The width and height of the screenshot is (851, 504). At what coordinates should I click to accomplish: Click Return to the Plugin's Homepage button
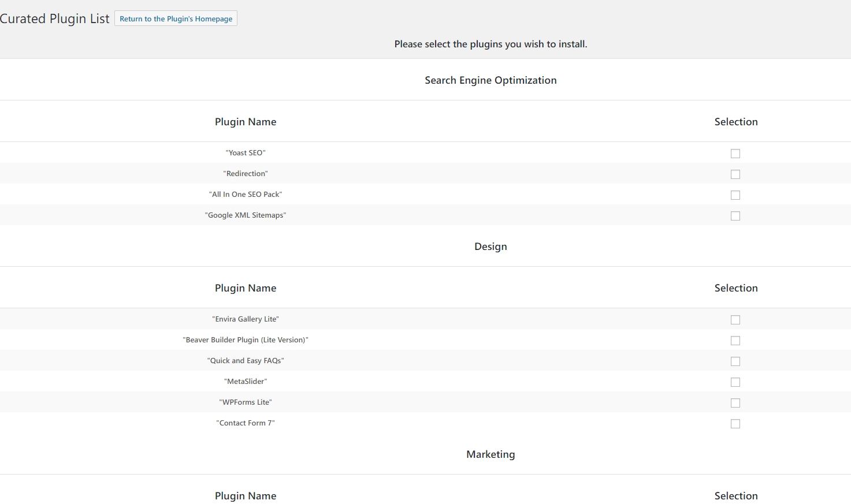click(176, 18)
